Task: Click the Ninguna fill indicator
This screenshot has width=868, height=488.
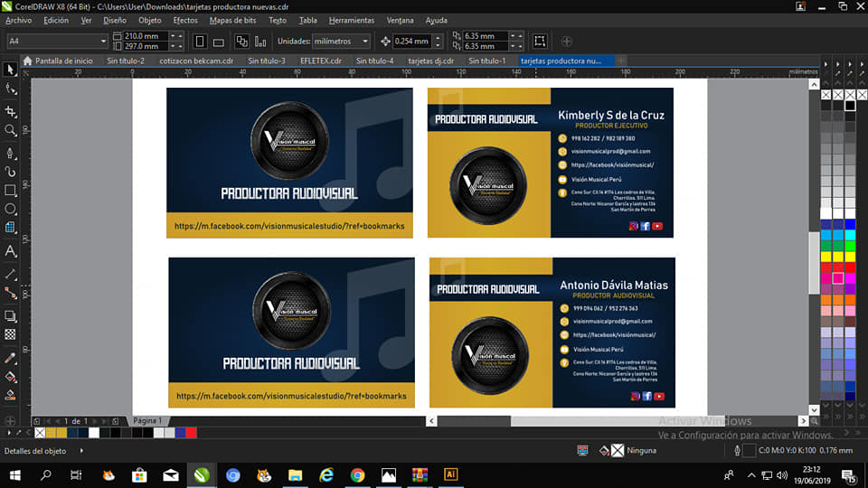Action: coord(627,450)
